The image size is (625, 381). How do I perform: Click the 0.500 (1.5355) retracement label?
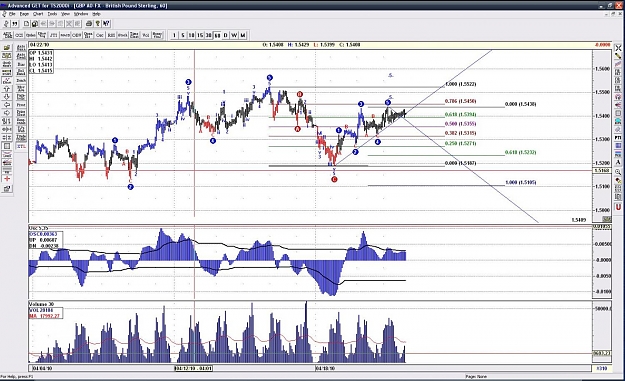[x=460, y=124]
